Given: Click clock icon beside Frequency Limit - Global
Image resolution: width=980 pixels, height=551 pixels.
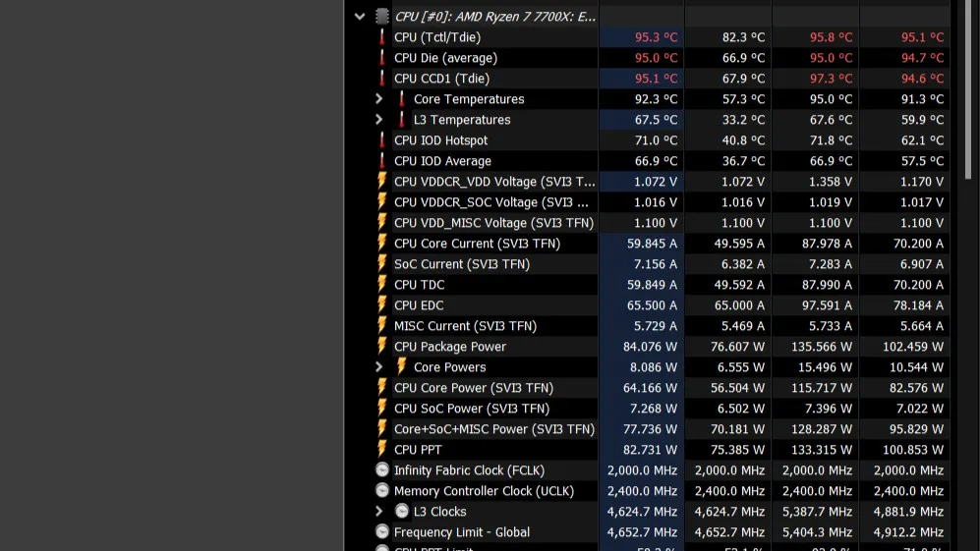Looking at the screenshot, I should coord(382,532).
